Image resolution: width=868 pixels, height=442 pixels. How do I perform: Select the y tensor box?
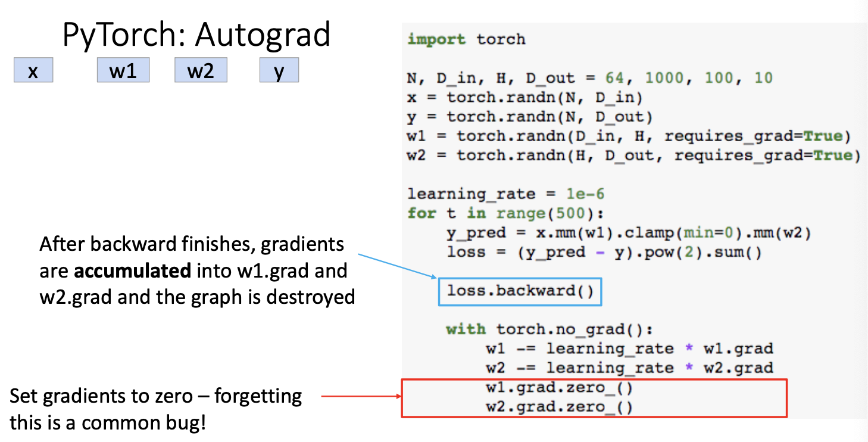point(279,70)
